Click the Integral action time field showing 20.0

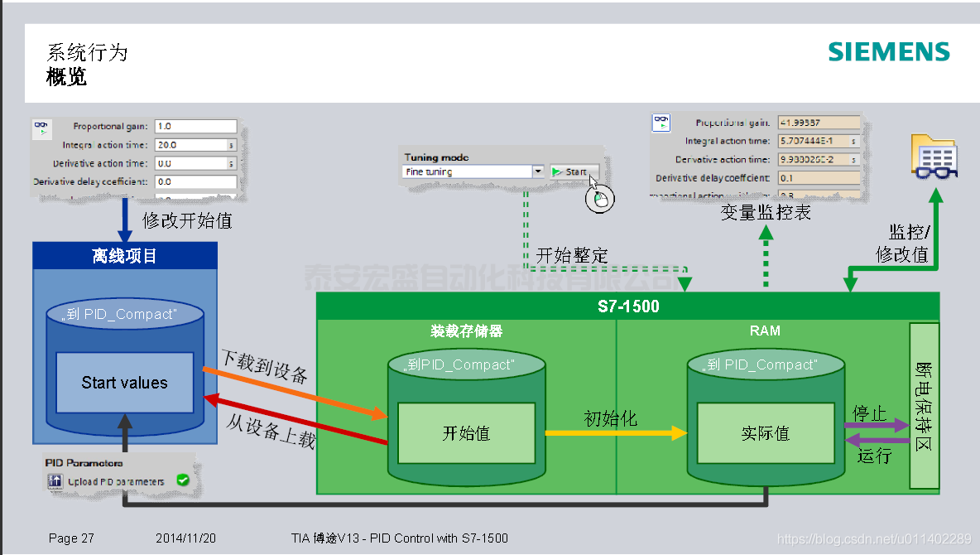(190, 145)
